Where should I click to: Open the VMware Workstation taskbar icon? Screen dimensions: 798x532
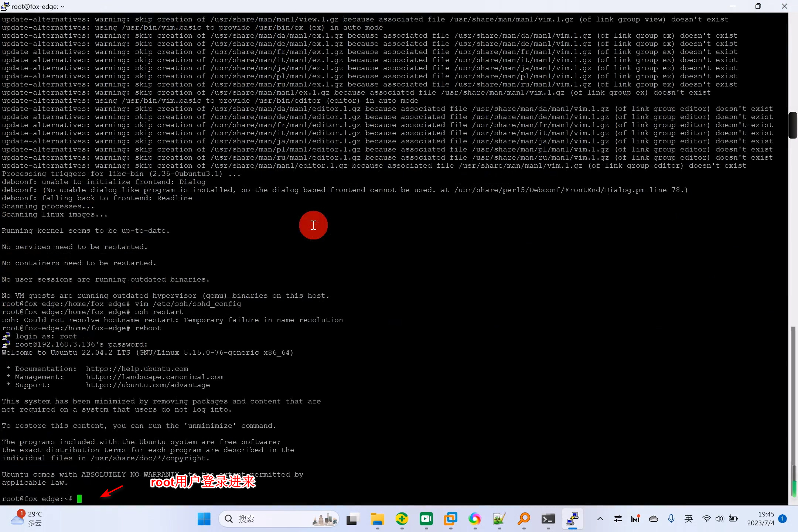coord(451,519)
